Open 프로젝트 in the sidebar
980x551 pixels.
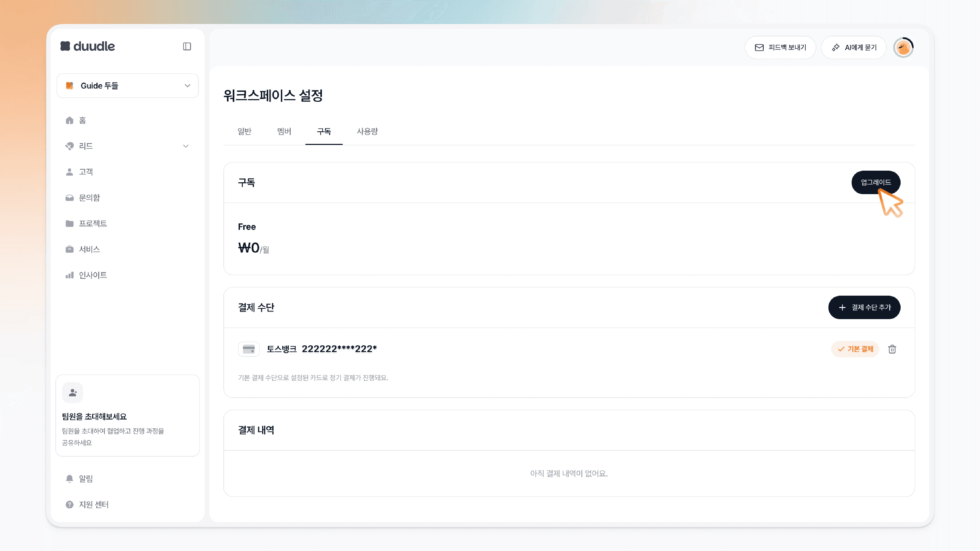(127, 224)
